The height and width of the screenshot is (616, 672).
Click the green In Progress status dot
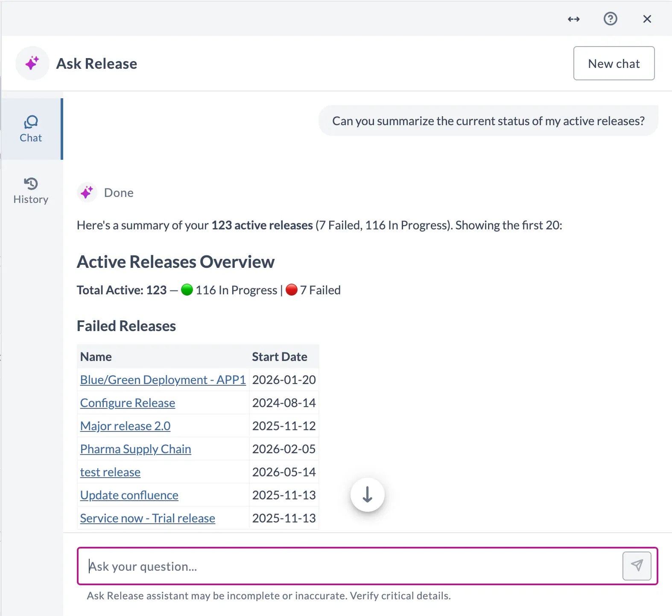(x=187, y=290)
